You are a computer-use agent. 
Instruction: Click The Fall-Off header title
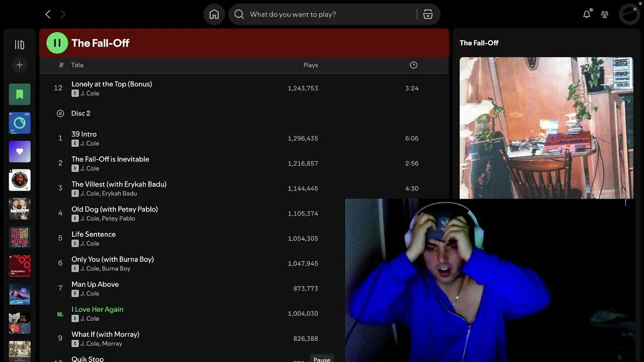coord(101,43)
